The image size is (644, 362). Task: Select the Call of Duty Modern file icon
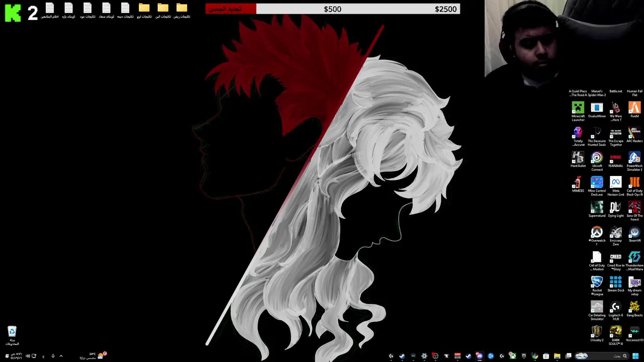click(597, 261)
